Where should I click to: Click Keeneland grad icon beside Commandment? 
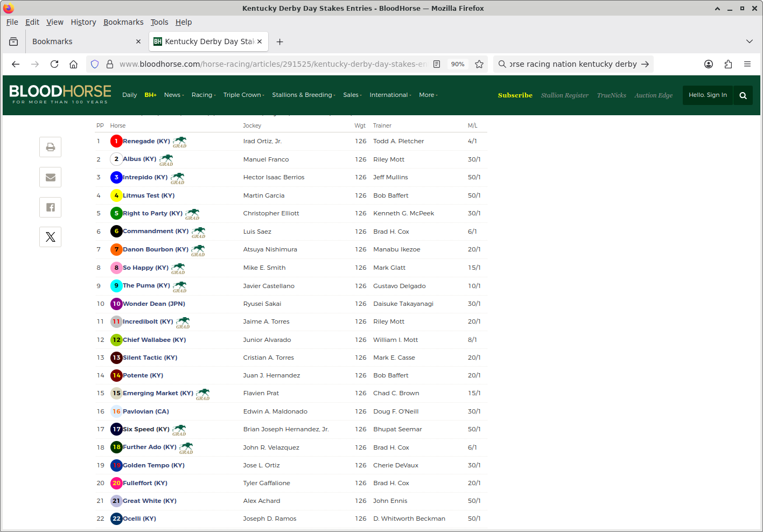click(x=199, y=233)
